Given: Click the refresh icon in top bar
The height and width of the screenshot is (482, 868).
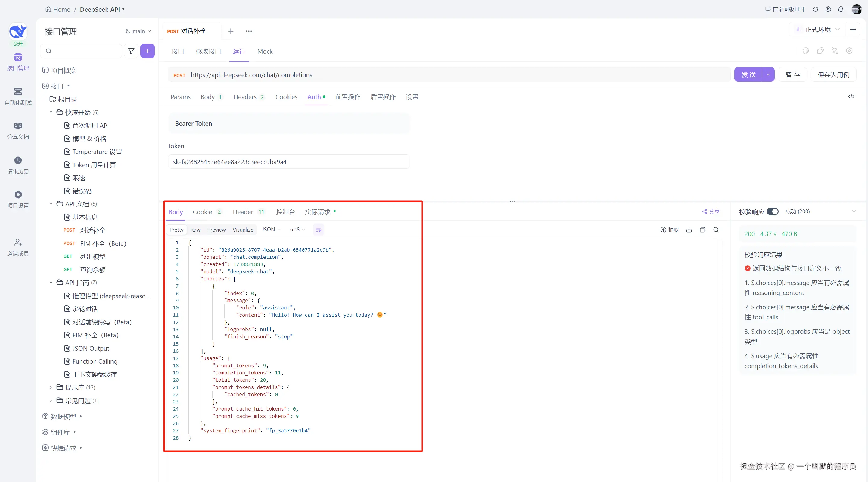Looking at the screenshot, I should click(815, 9).
